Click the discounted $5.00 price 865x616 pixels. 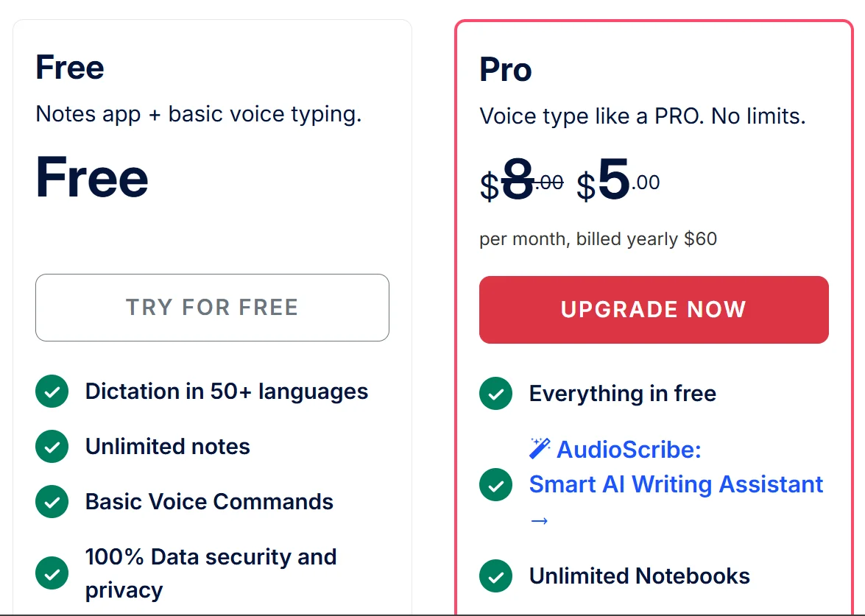618,183
